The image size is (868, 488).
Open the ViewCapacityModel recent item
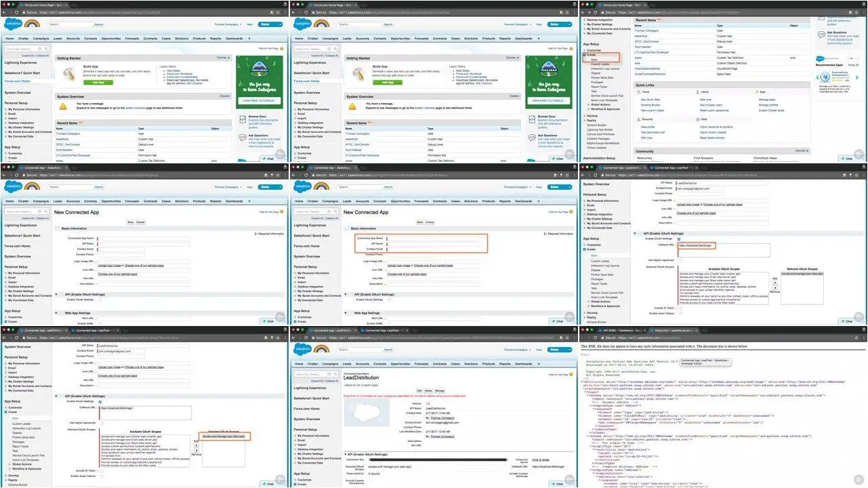tap(647, 68)
